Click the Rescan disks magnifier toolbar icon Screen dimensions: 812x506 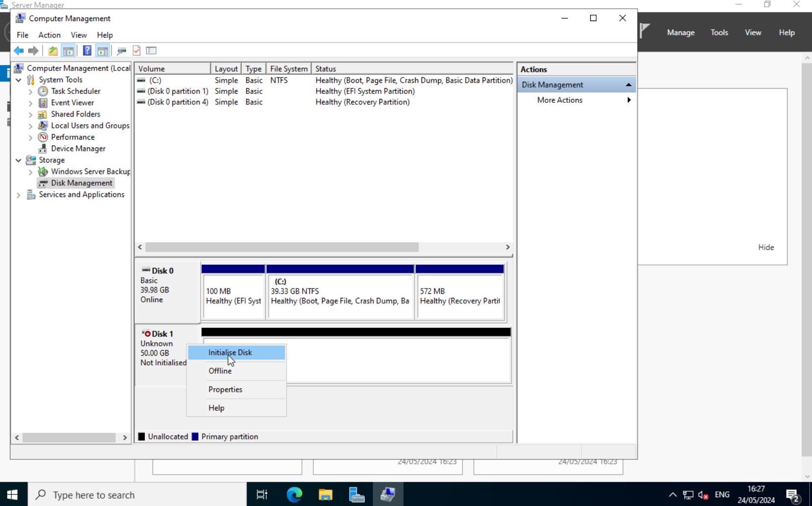click(x=121, y=50)
